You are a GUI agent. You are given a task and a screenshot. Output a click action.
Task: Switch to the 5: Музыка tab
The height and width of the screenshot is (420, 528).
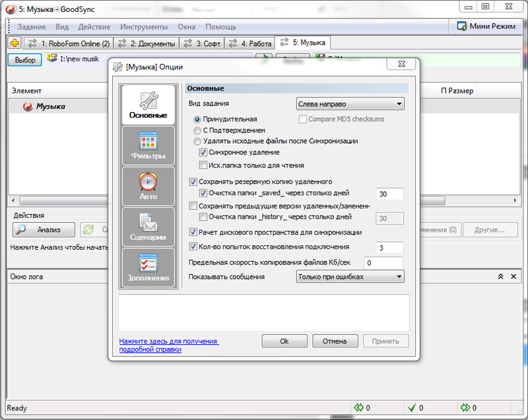[302, 42]
